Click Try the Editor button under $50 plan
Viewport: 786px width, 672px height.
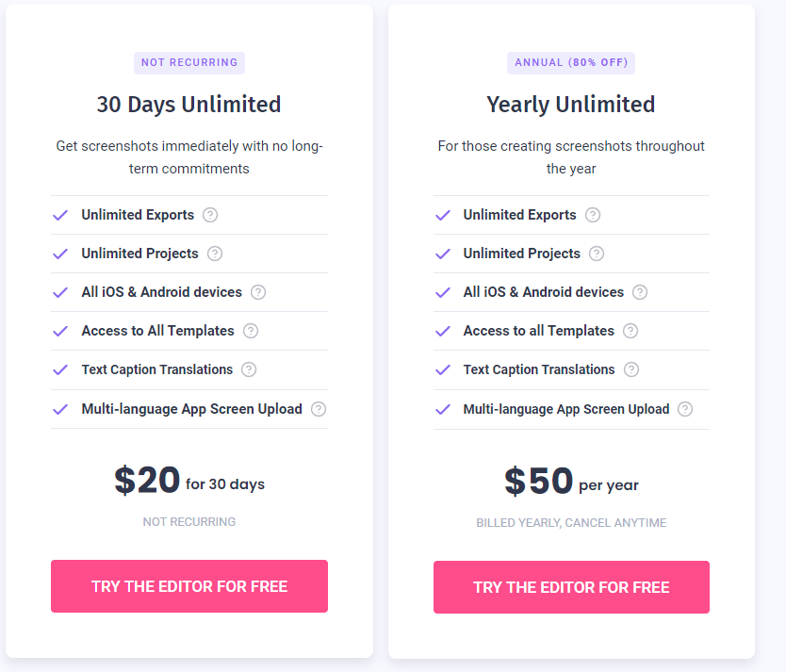point(571,587)
